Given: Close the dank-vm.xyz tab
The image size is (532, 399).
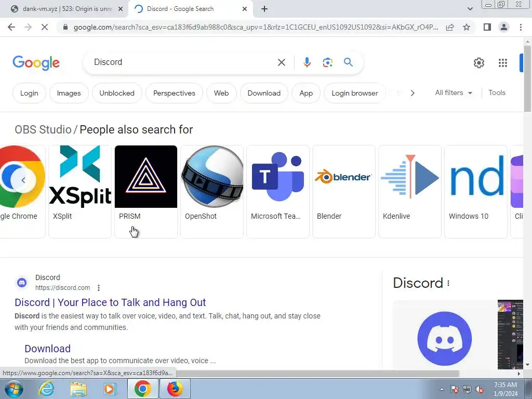Looking at the screenshot, I should [121, 9].
